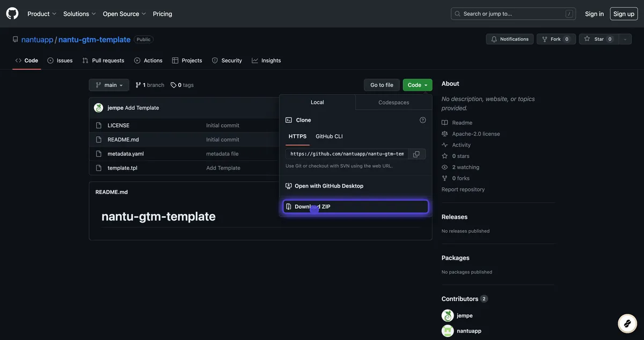Click Download ZIP

point(356,207)
